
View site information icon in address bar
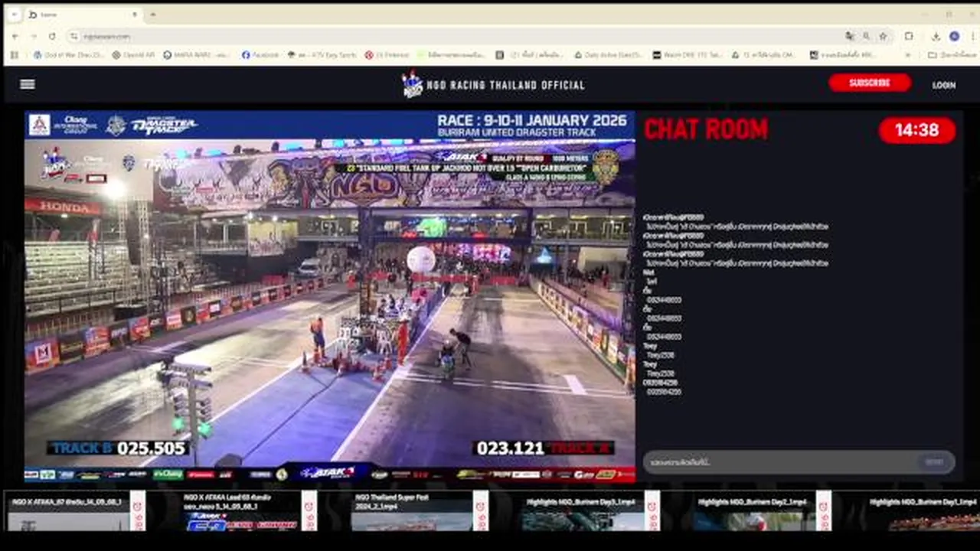point(74,36)
